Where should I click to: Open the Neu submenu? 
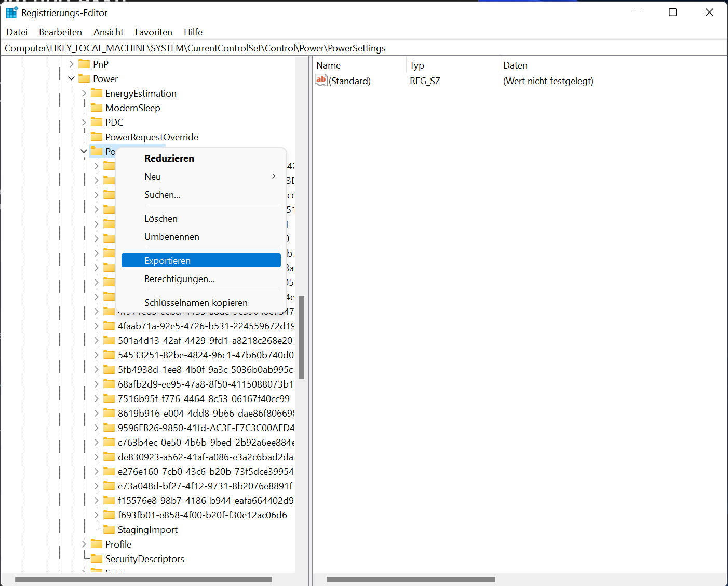(201, 177)
